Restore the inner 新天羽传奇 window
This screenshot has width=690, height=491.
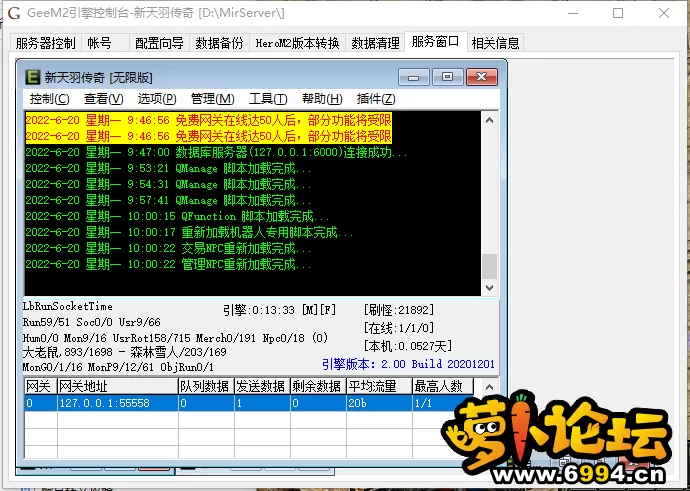(x=448, y=77)
